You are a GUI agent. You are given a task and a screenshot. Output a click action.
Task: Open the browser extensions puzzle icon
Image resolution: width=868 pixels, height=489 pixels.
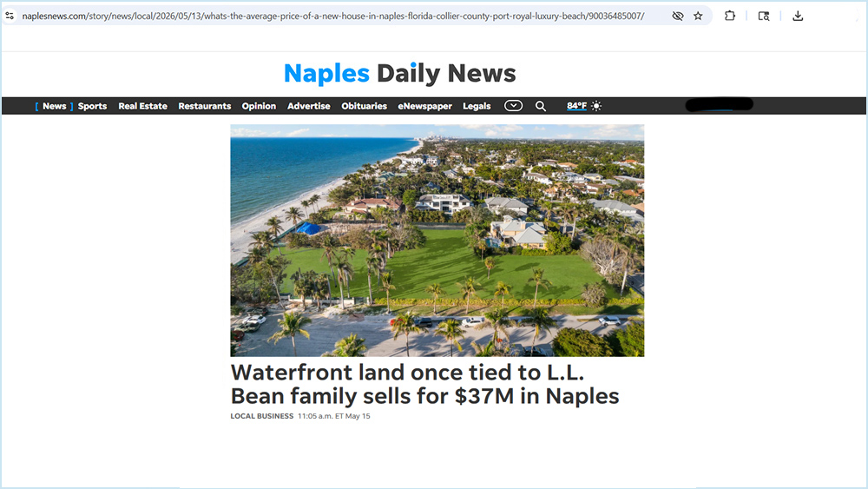(x=730, y=16)
